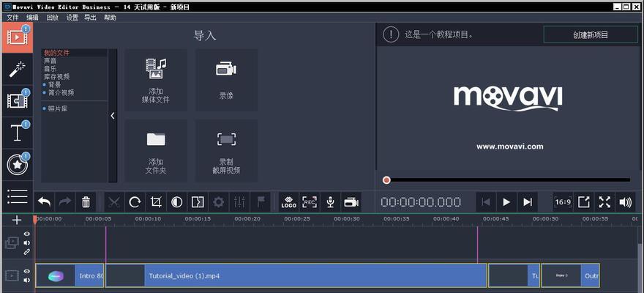The image size is (644, 293).
Task: Open the Filters magic wand tab
Action: [18, 69]
